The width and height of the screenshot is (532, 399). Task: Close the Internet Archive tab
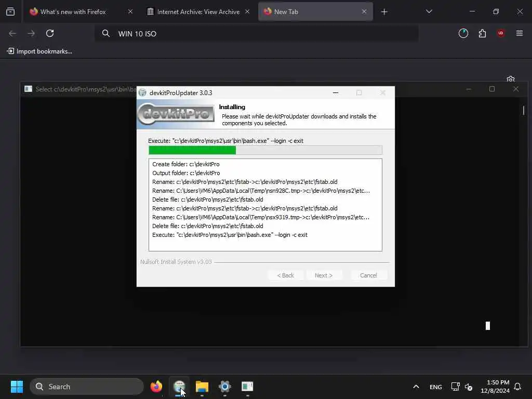(247, 12)
